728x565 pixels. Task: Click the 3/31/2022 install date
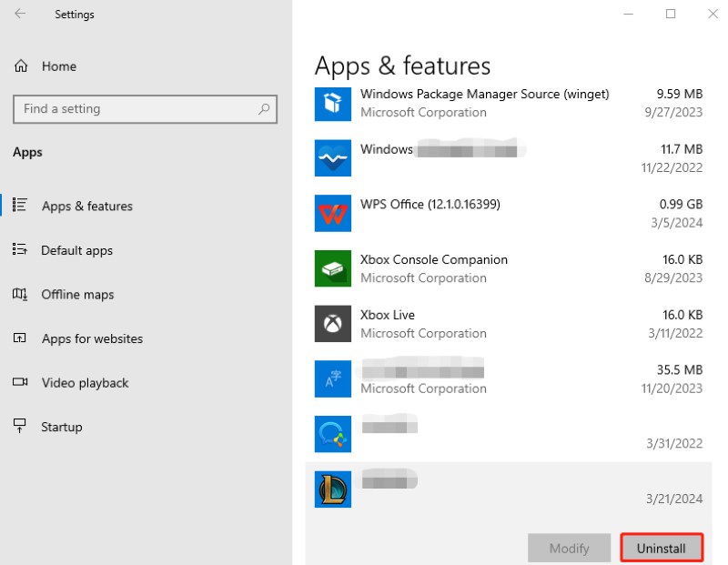point(674,443)
